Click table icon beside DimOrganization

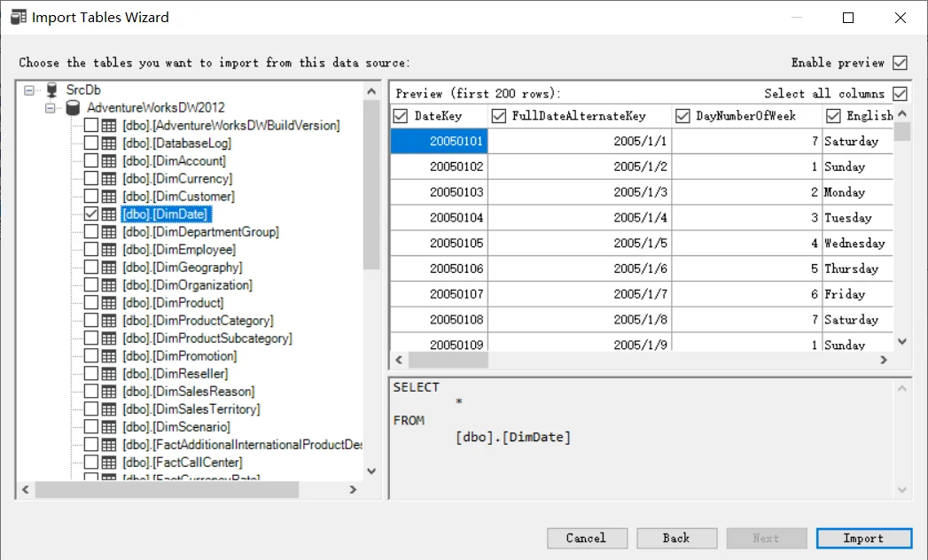109,285
